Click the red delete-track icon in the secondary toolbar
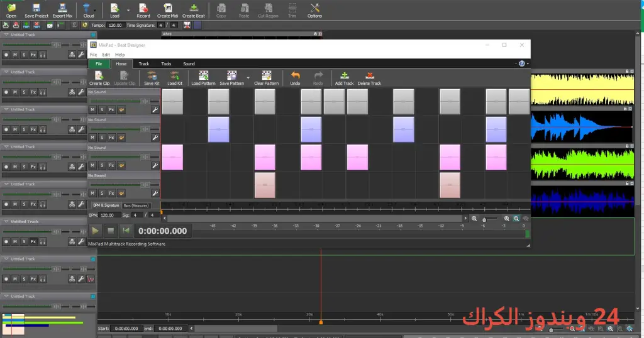This screenshot has height=338, width=644. tap(36, 25)
